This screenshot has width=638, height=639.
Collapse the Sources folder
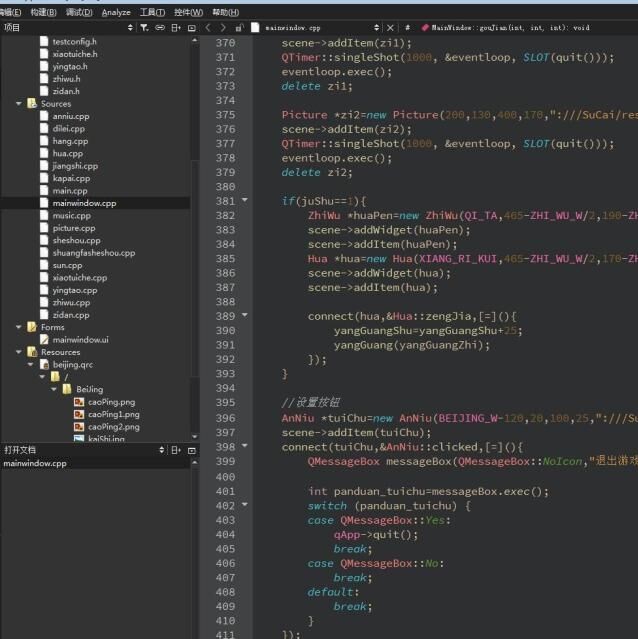point(18,104)
